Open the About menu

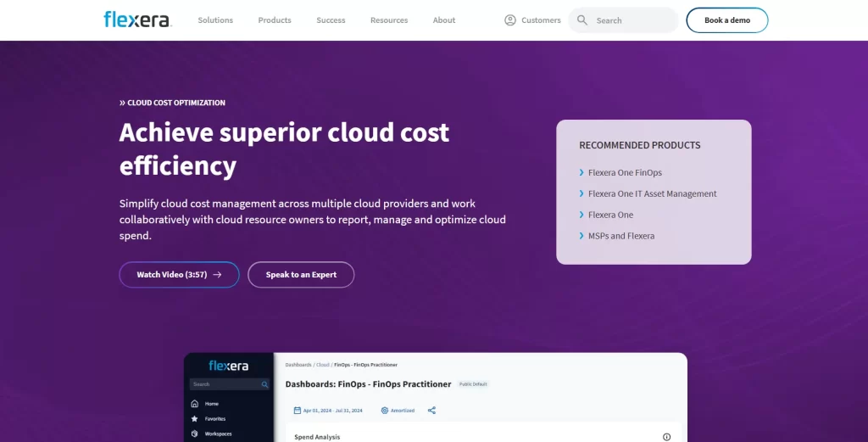[444, 20]
